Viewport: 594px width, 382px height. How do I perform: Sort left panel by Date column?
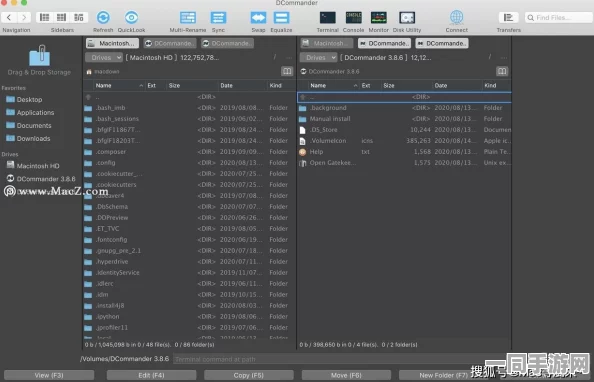pos(242,86)
